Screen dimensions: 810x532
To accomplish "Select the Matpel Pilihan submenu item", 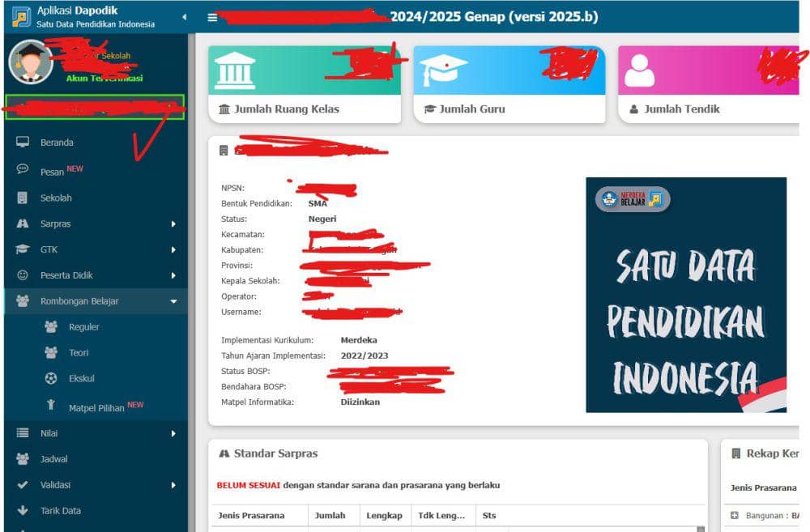I will point(96,408).
